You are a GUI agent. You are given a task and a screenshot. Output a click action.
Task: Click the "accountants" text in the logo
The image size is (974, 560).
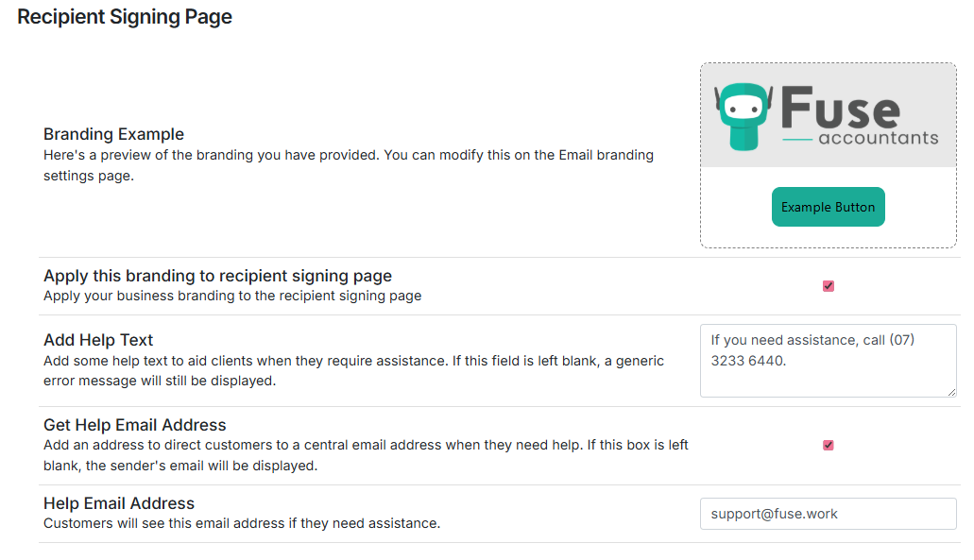click(878, 138)
